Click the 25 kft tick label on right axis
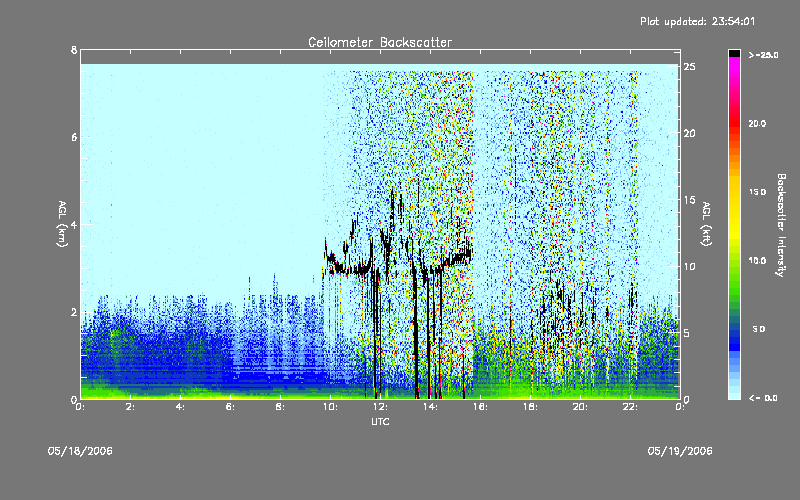Image resolution: width=800 pixels, height=500 pixels. click(690, 67)
